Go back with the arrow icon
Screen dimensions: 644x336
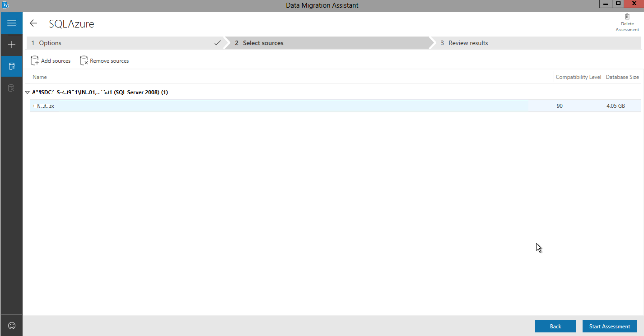pyautogui.click(x=33, y=23)
